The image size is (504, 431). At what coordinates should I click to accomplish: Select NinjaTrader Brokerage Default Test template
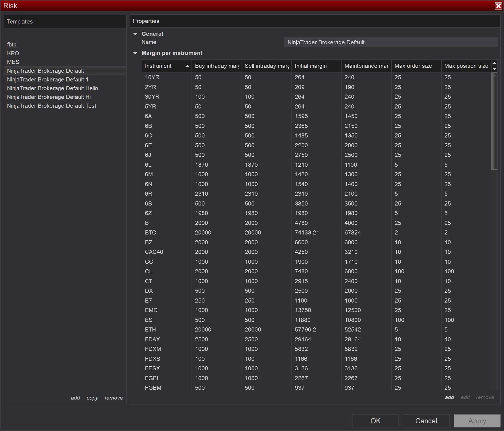(x=65, y=106)
